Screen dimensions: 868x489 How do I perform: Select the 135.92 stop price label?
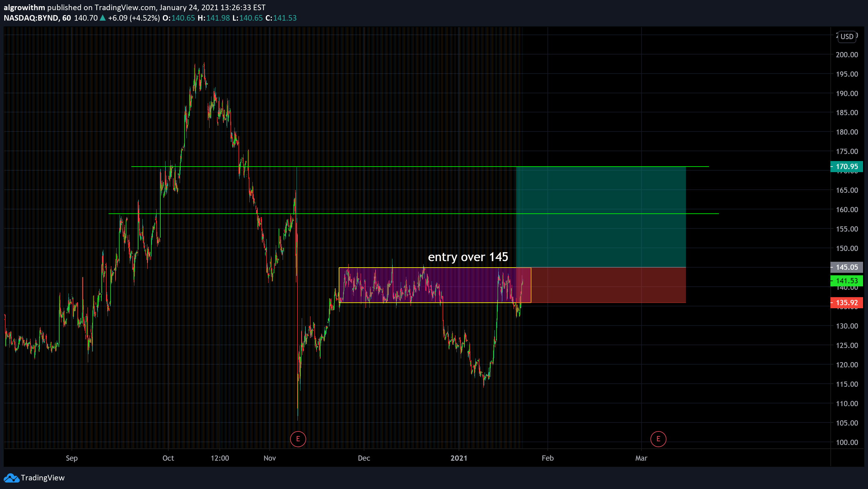click(846, 303)
